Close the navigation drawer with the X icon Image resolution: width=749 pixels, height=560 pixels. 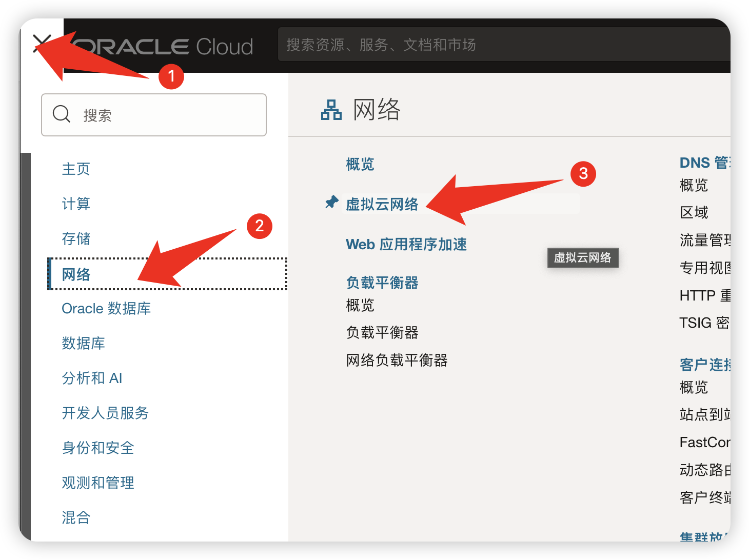click(43, 44)
